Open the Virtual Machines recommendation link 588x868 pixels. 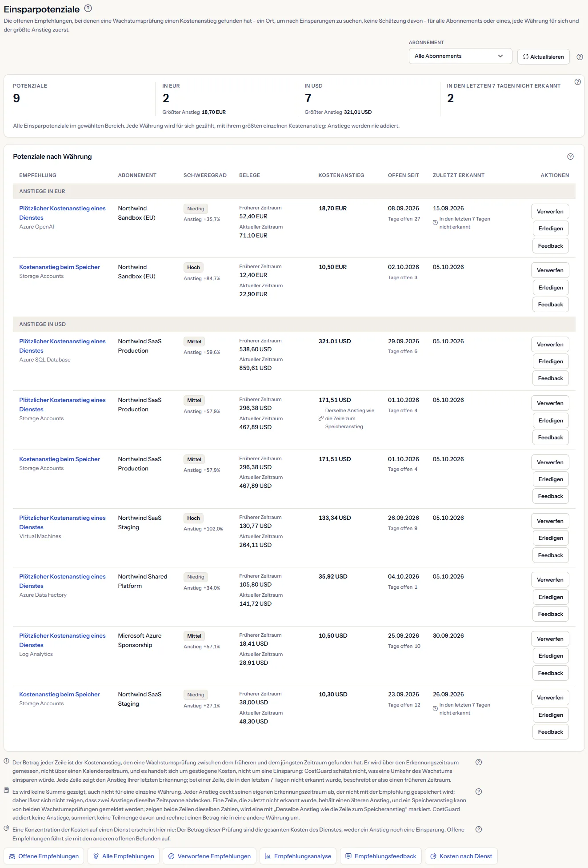[62, 522]
